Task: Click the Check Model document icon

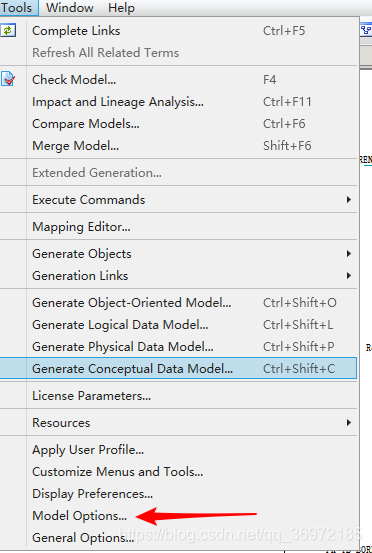Action: 8,79
